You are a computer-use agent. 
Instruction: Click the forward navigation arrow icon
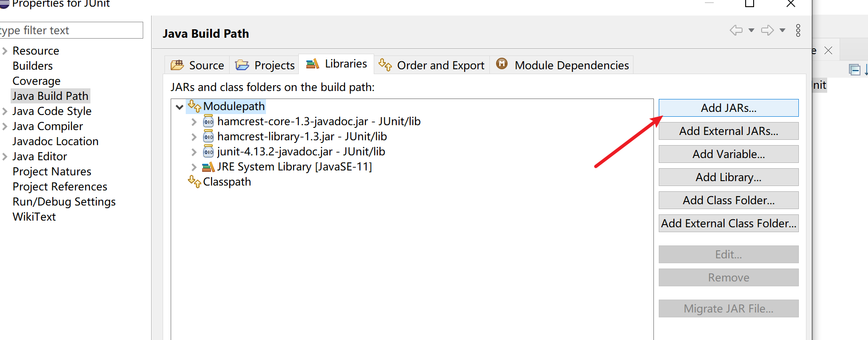[x=767, y=30]
